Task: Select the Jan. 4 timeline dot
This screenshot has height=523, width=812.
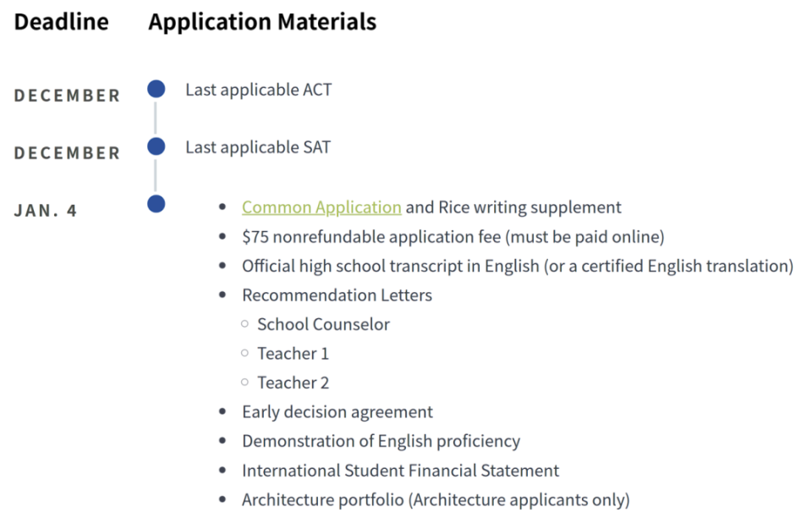Action: tap(156, 204)
